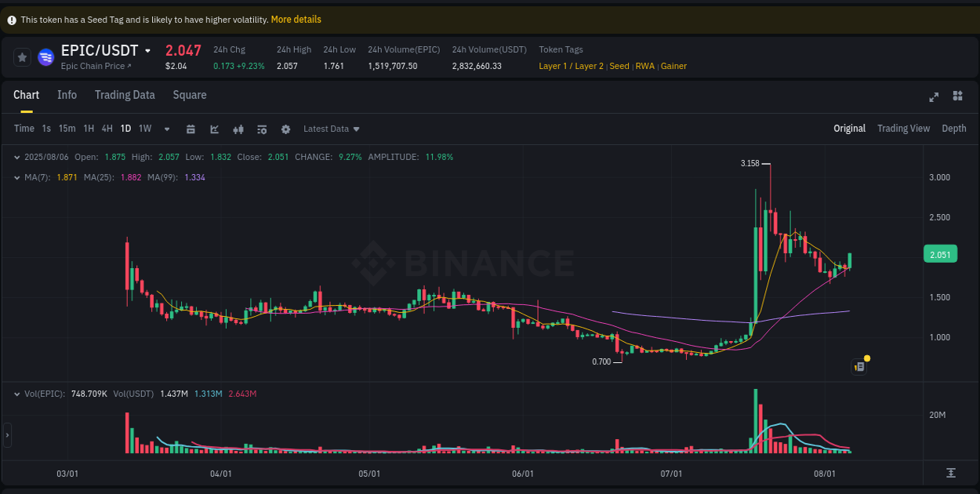The height and width of the screenshot is (494, 980).
Task: Switch to the Trading Data tab
Action: [125, 95]
